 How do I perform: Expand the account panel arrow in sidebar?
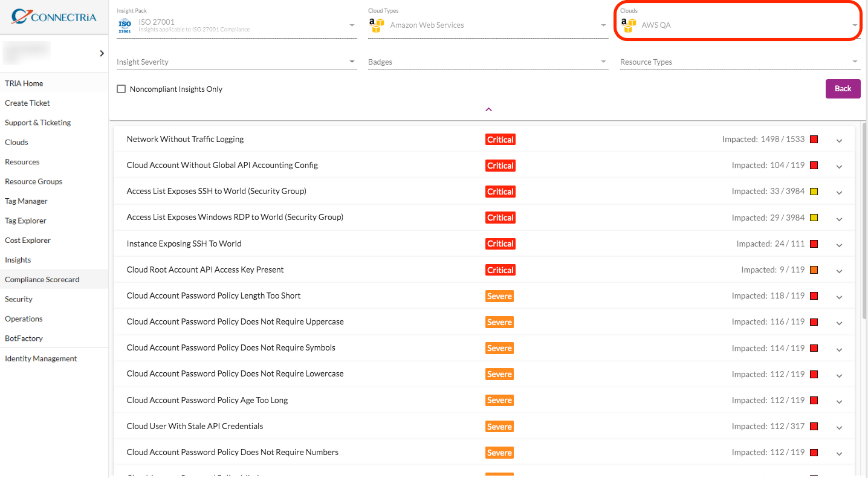[102, 53]
